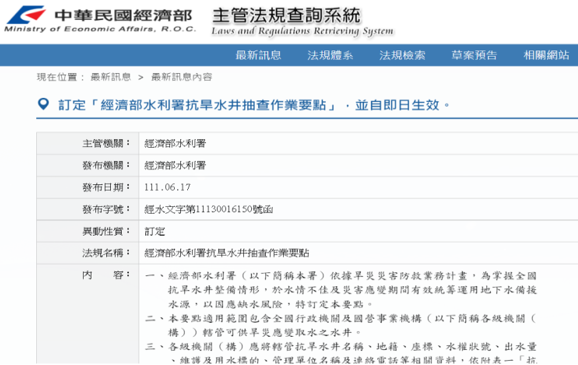Image resolution: width=578 pixels, height=365 pixels.
Task: Open the 草案預告 menu item
Action: pos(474,55)
